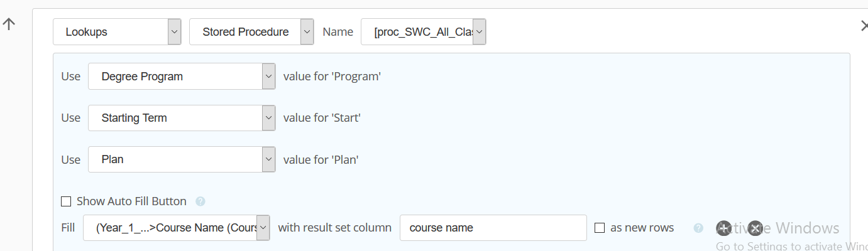Click the Name label before procedure dropdown
The width and height of the screenshot is (868, 251).
[x=338, y=32]
